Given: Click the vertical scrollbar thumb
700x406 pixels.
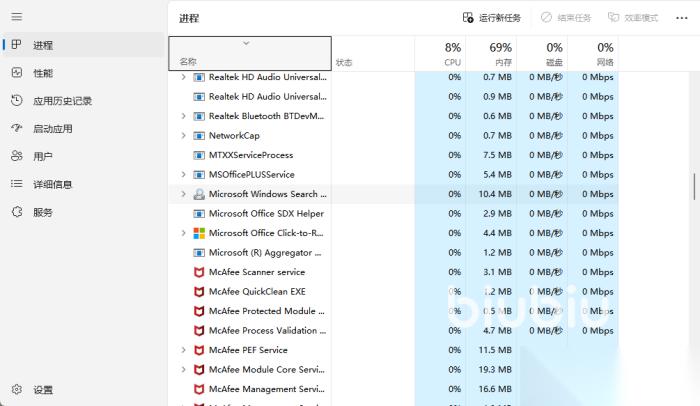Looking at the screenshot, I should [694, 186].
